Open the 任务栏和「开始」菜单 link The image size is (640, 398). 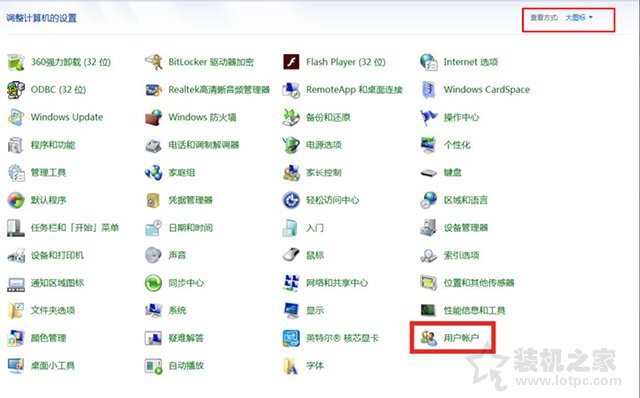click(75, 228)
